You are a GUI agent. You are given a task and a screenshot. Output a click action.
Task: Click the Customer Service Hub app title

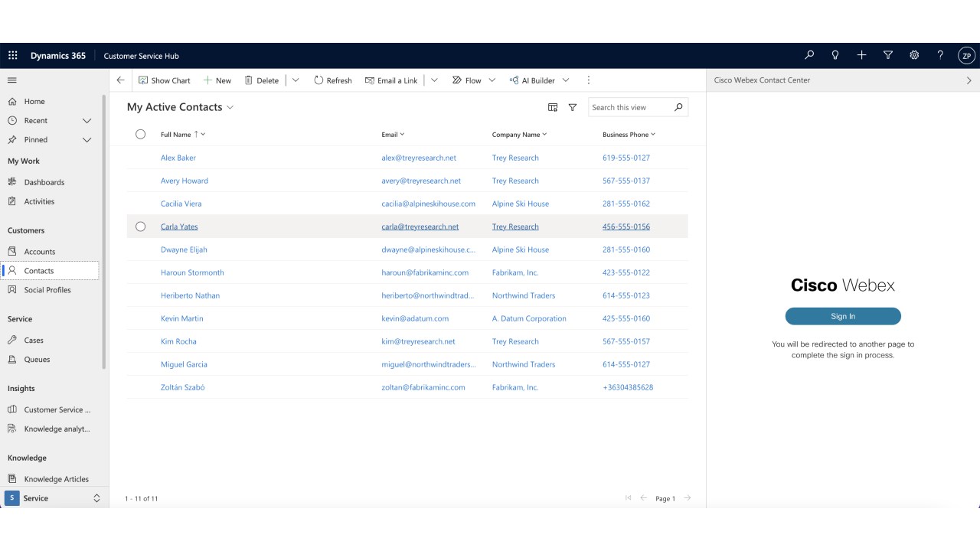141,56
